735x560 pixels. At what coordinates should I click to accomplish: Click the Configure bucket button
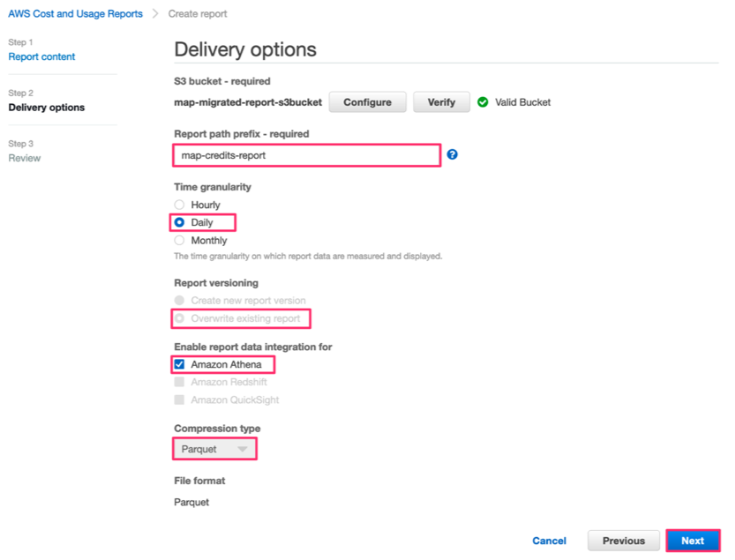click(x=367, y=102)
